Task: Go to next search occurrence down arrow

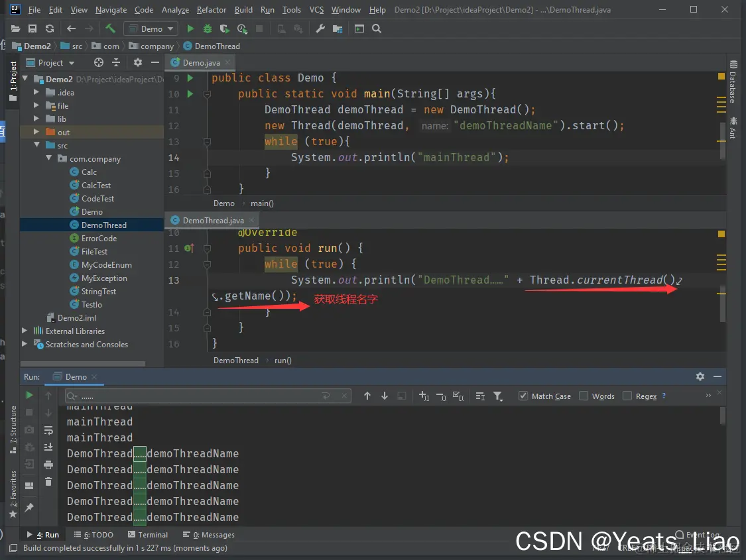Action: tap(385, 396)
